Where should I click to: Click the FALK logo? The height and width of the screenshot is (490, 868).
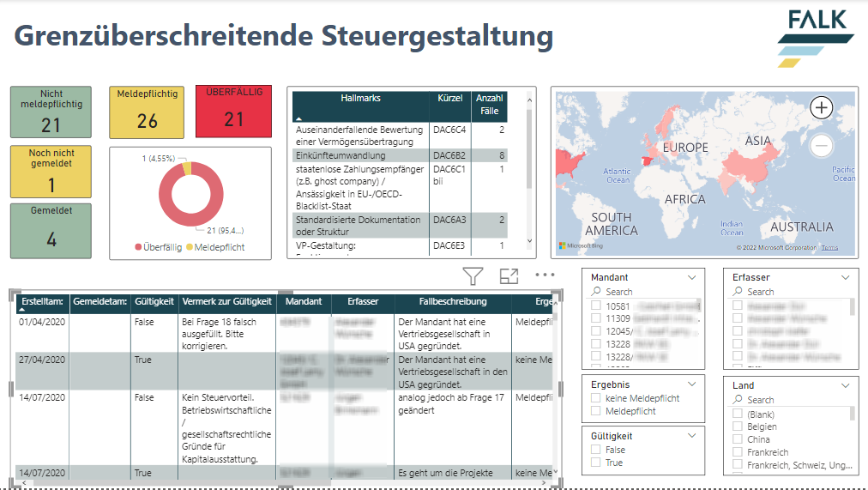(816, 38)
